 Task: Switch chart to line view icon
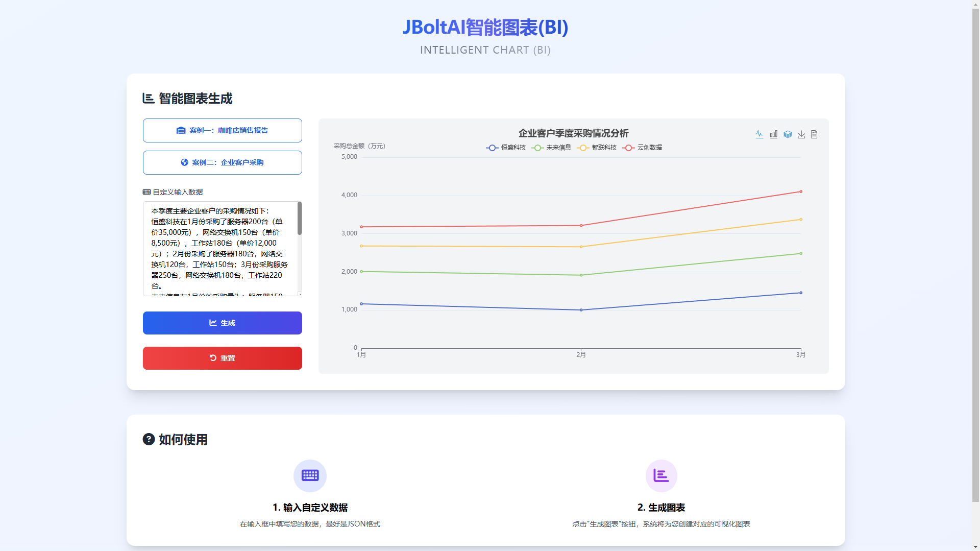tap(759, 134)
